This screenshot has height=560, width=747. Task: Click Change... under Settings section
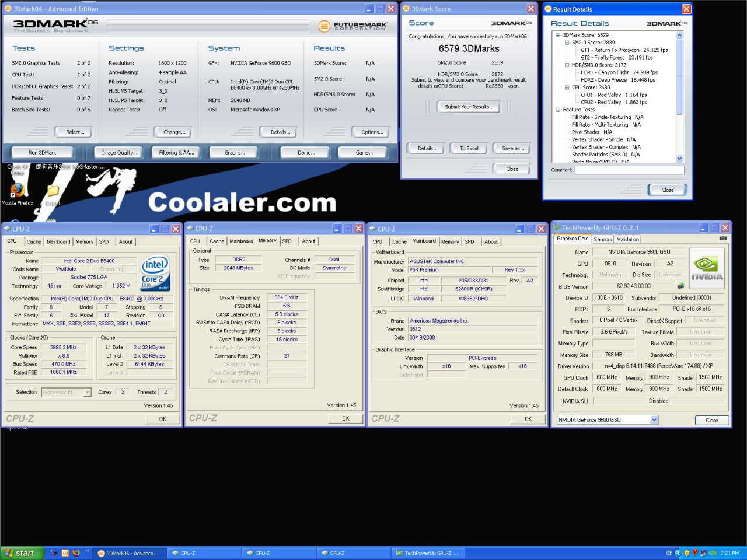pos(174,132)
